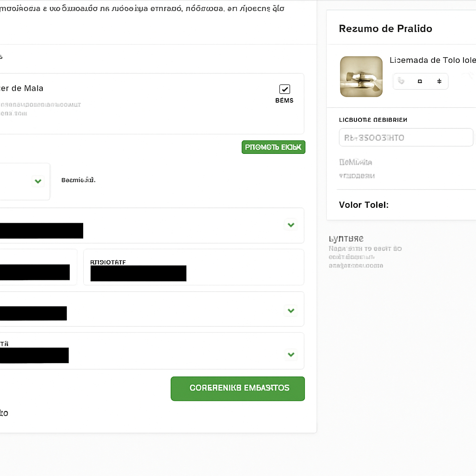Expand the second address field dropdown

(291, 311)
